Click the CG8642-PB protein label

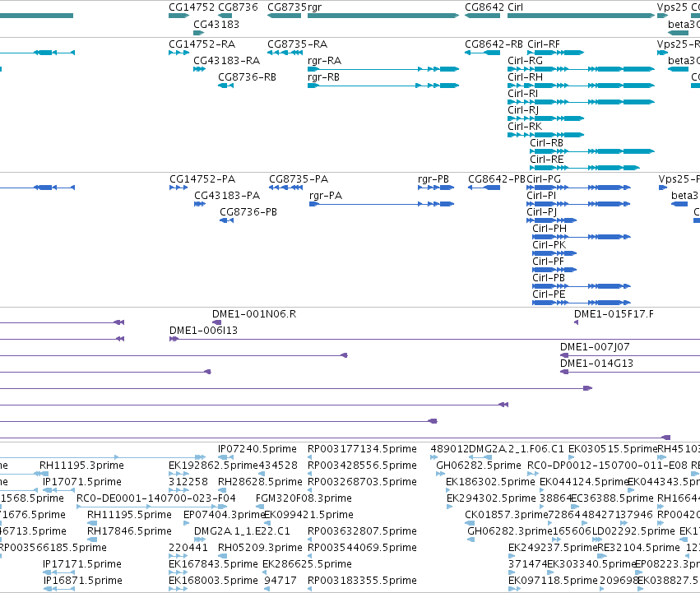tap(497, 179)
